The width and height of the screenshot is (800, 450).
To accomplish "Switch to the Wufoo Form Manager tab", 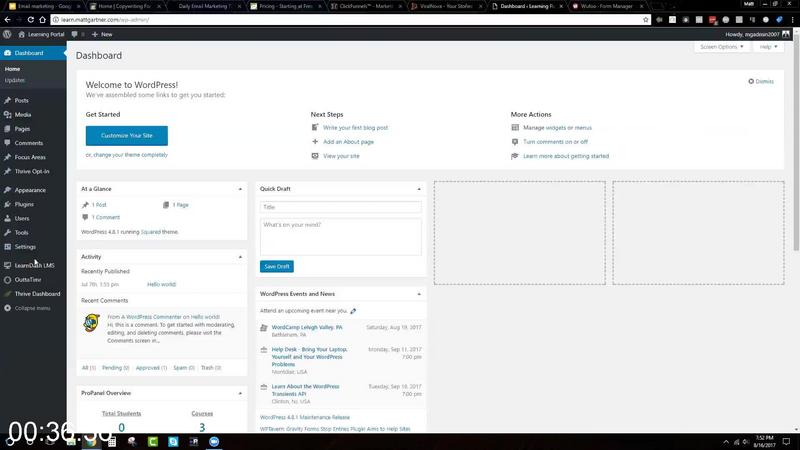I will click(606, 6).
